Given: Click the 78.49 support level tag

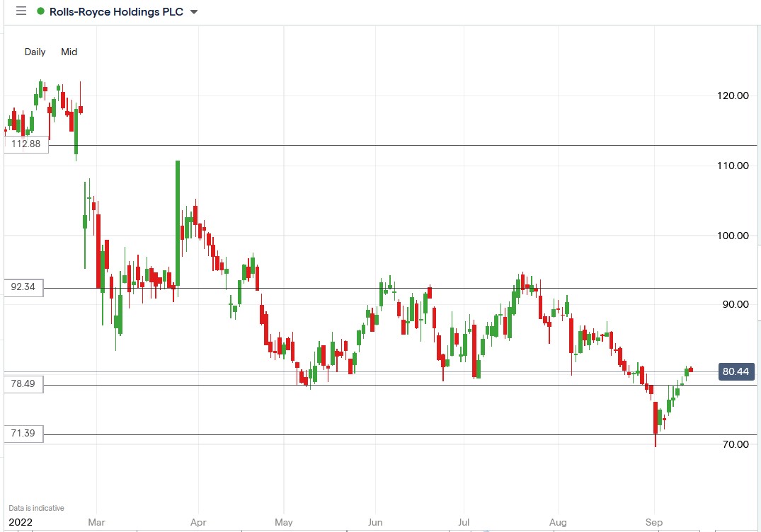Looking at the screenshot, I should [x=24, y=384].
